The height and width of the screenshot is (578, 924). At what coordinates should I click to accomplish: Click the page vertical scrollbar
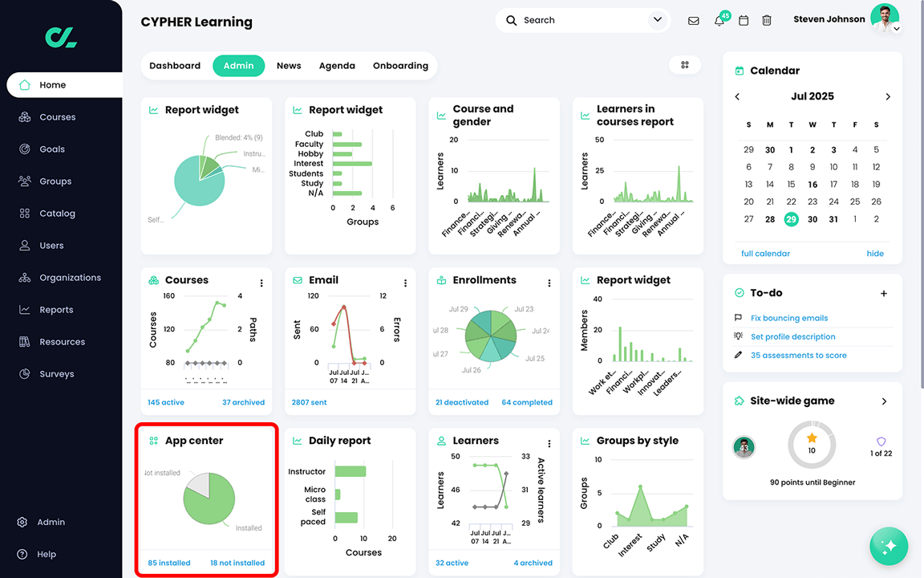click(x=922, y=194)
